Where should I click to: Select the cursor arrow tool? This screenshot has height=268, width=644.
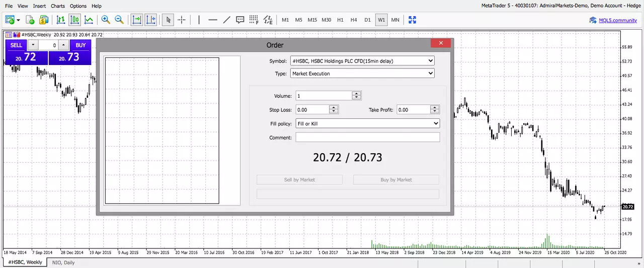169,20
